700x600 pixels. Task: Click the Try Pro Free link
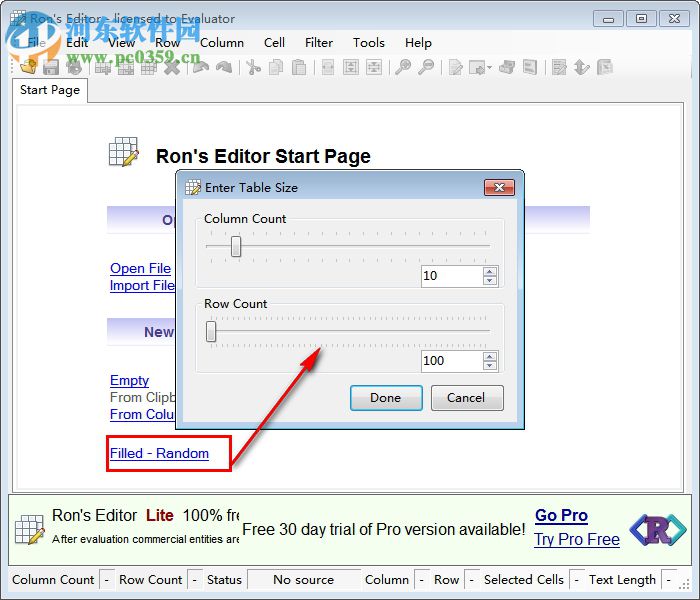pos(577,540)
